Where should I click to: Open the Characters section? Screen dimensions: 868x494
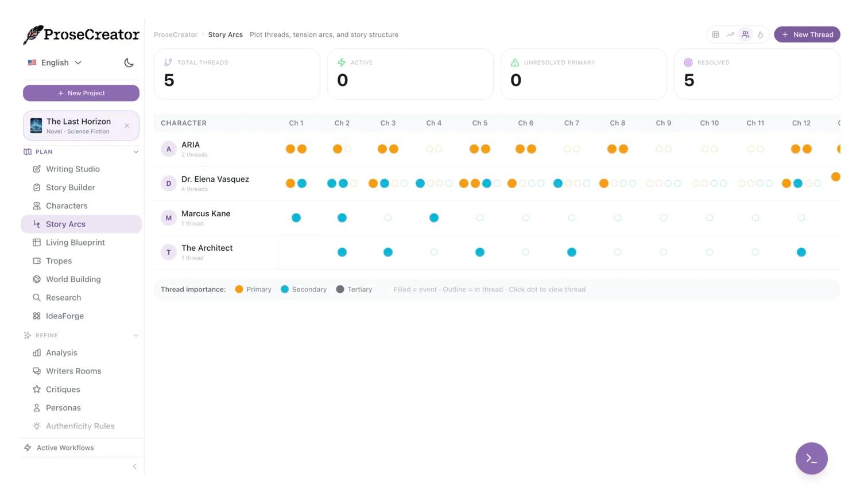click(x=67, y=205)
